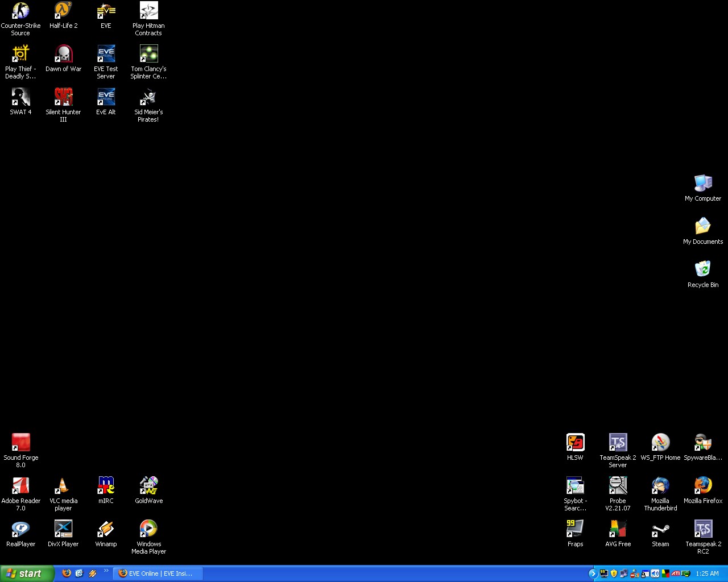Select the Teamspeak 2 RC2 icon
This screenshot has height=582, width=728.
click(x=703, y=537)
